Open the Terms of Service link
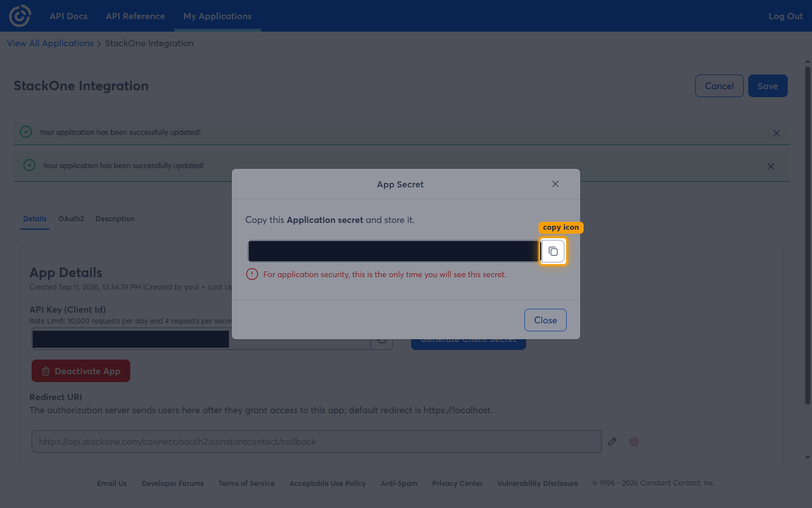Screen dimensions: 812x508 (246, 483)
